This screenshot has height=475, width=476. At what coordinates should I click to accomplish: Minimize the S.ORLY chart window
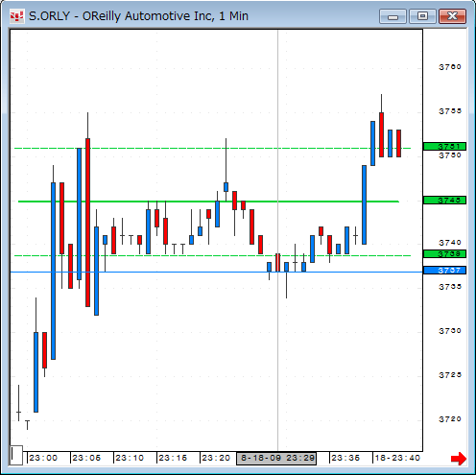393,16
